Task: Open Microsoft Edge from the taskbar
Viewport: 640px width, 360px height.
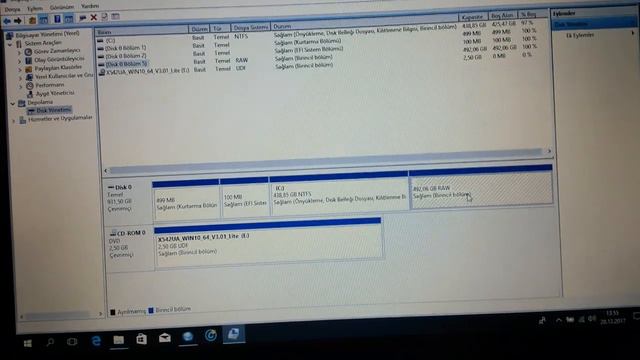Action: coord(96,340)
